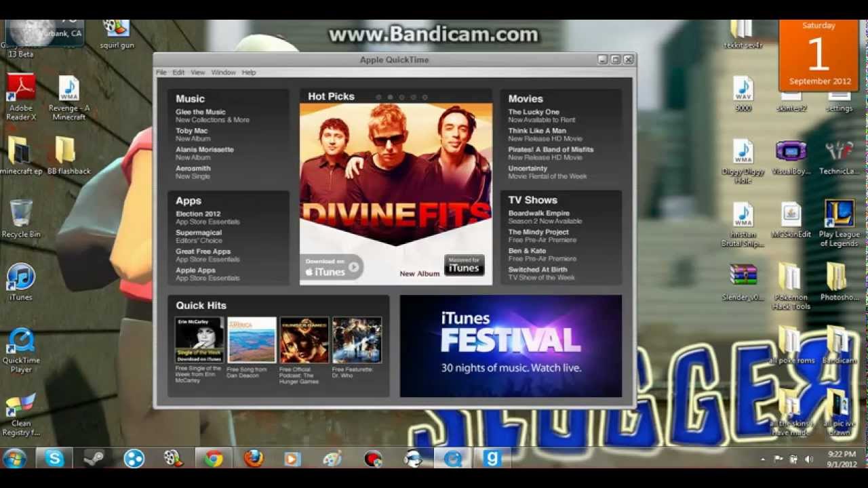This screenshot has width=868, height=488.
Task: Click the Mastered for iTunes badge
Action: click(464, 265)
